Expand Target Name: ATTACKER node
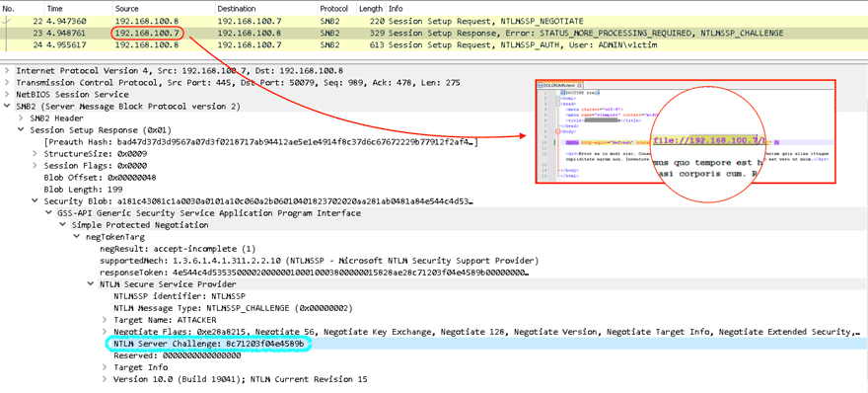This screenshot has width=868, height=393. [105, 320]
